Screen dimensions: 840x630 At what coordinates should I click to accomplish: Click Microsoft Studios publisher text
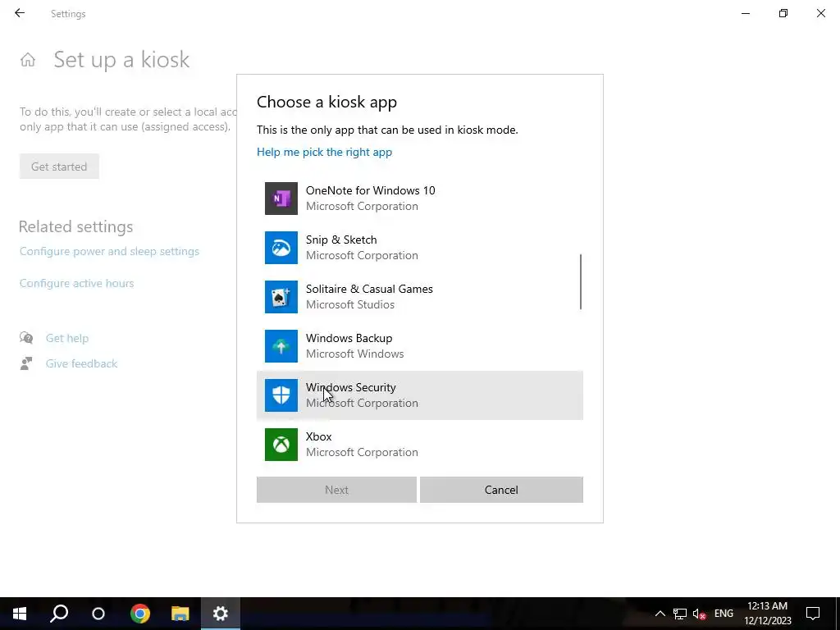click(x=349, y=305)
